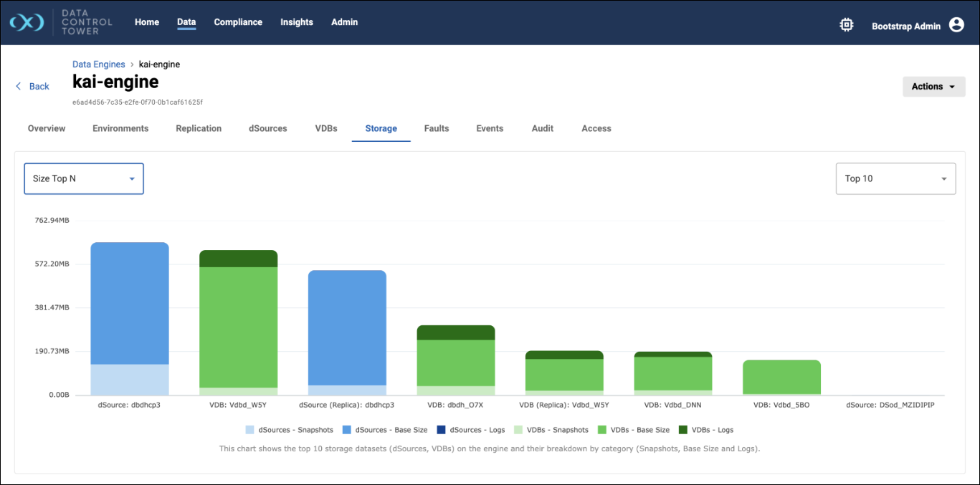Expand the Top 10 dropdown
Viewport: 980px width, 485px height.
(x=895, y=179)
